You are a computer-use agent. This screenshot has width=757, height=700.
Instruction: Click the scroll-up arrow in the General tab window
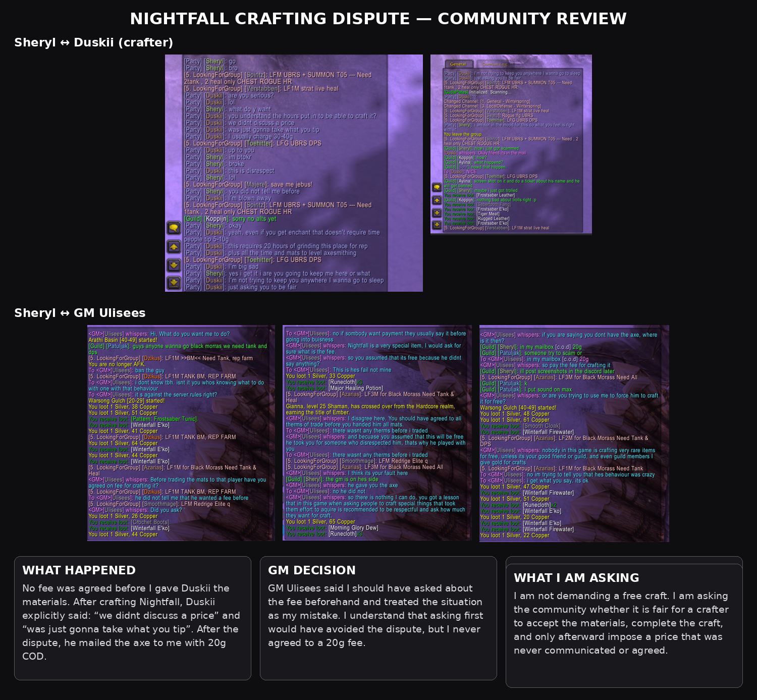[437, 200]
